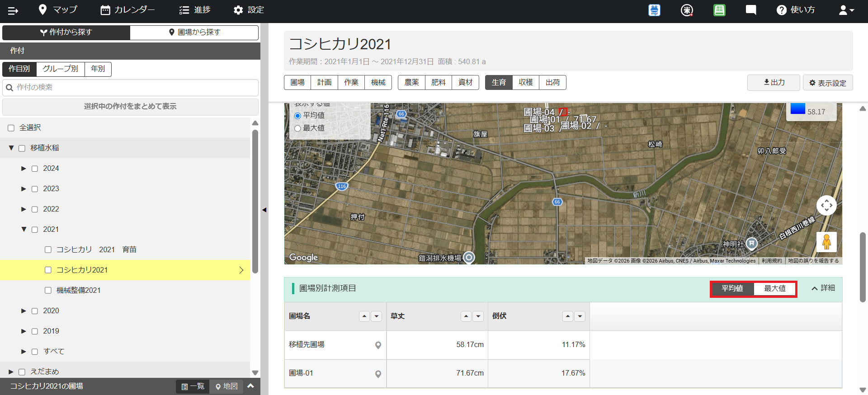
Task: Click the 鎧潟排水機場 map marker
Action: [x=469, y=258]
